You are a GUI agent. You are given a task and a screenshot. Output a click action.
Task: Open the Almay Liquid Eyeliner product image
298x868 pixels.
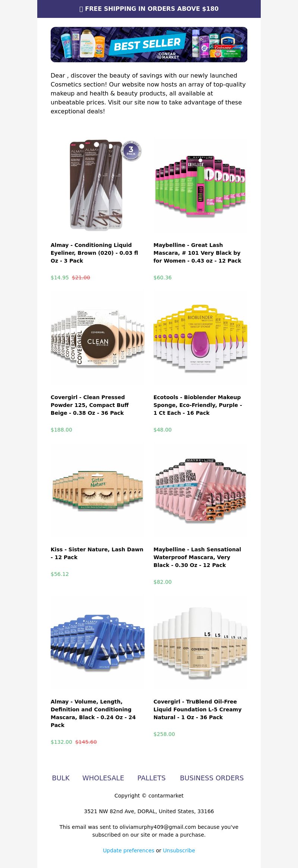coord(98,185)
